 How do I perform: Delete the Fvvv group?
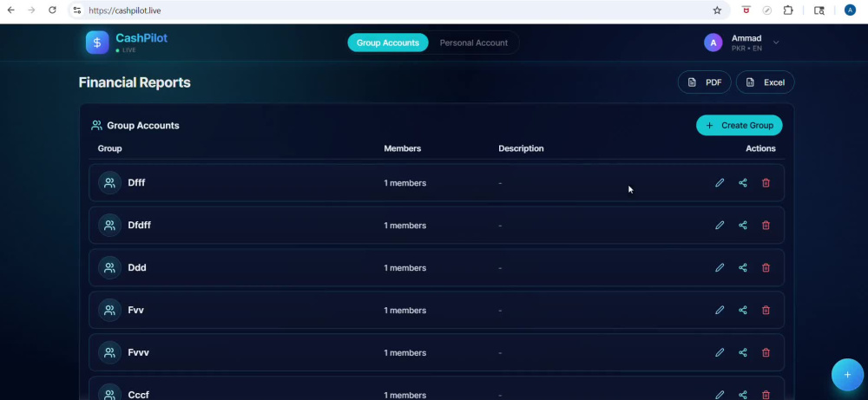click(x=766, y=352)
